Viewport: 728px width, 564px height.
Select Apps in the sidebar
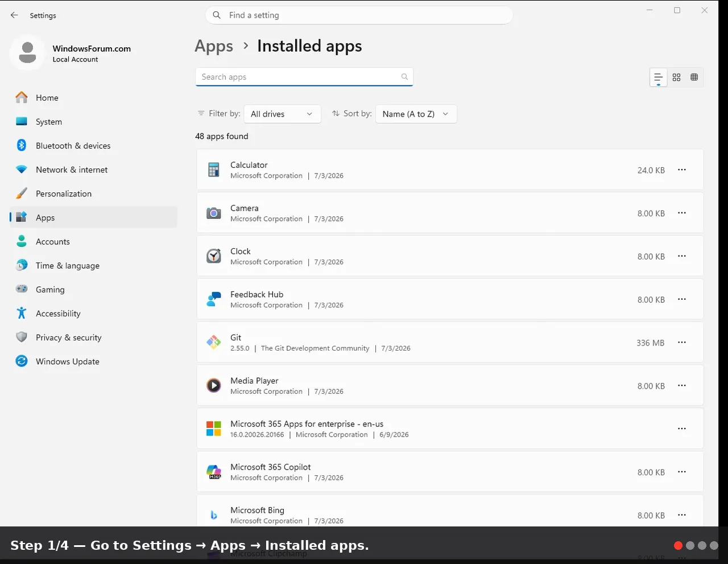pos(93,217)
